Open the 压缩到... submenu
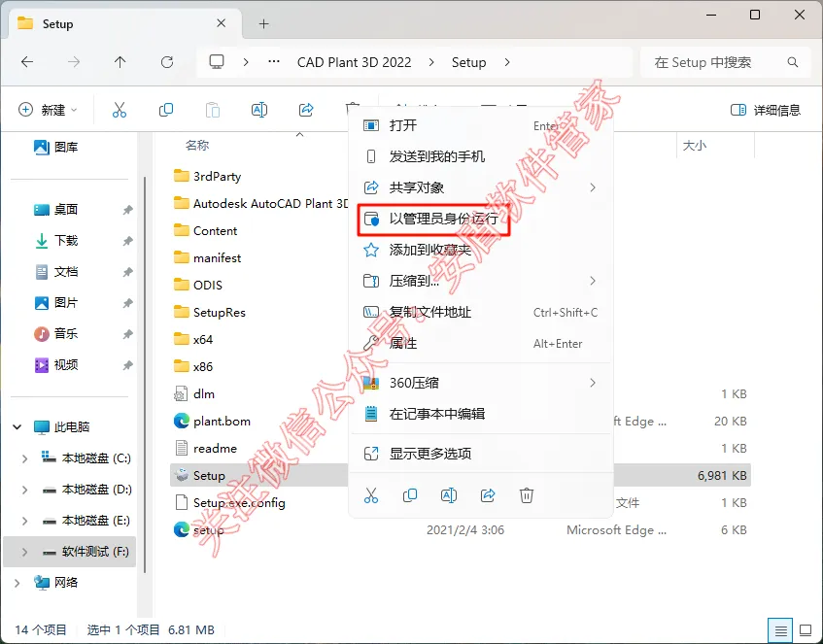823x644 pixels. coord(481,281)
